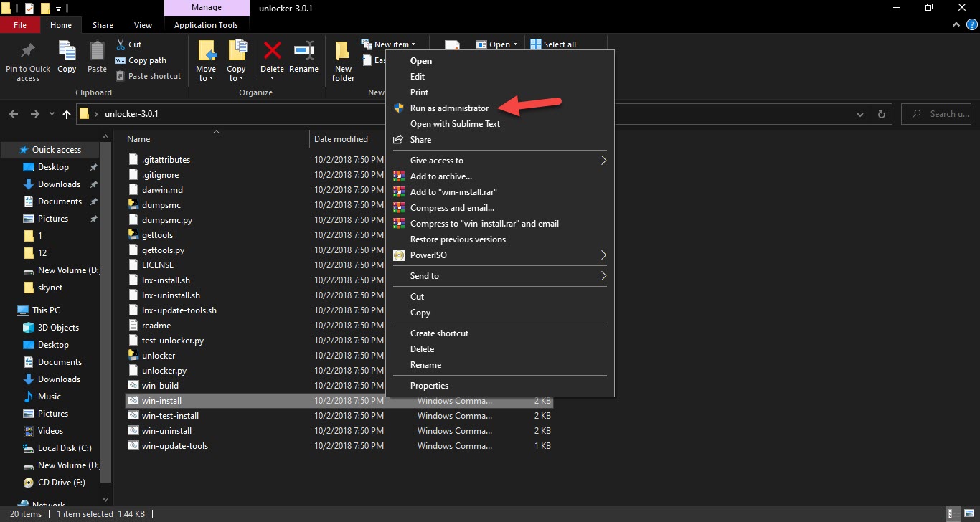Sort files by Date modified column
The height and width of the screenshot is (522, 980).
341,139
